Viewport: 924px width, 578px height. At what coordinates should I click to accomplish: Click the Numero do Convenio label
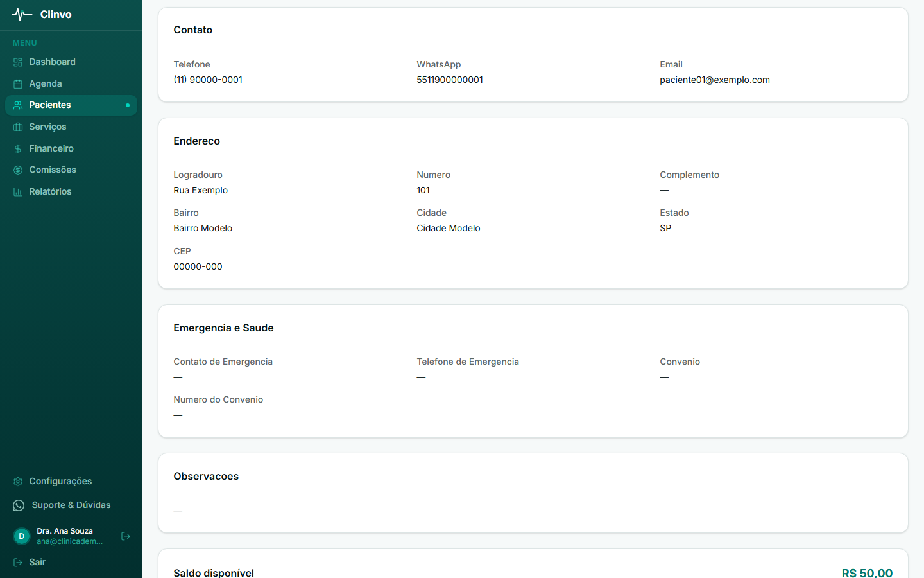218,399
